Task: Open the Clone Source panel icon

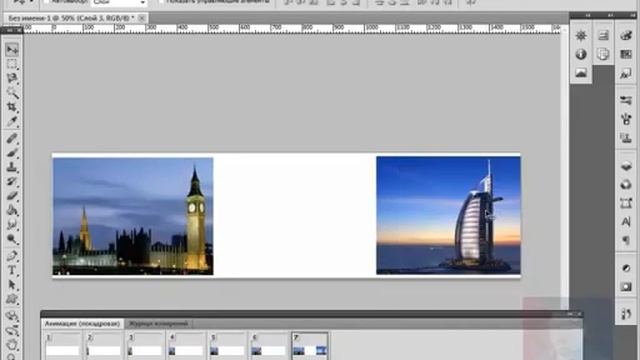Action: click(626, 138)
